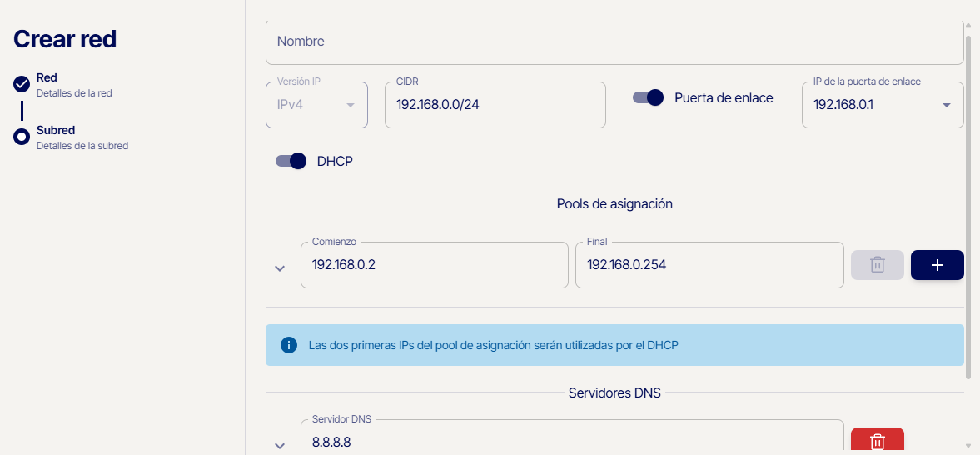Screen dimensions: 980x455
Task: Edit the CIDR field
Action: point(495,105)
